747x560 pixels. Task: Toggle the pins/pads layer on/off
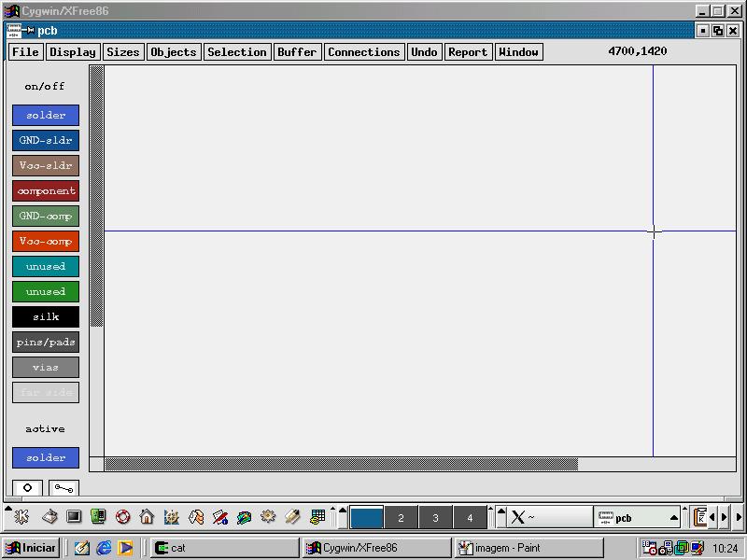point(46,342)
